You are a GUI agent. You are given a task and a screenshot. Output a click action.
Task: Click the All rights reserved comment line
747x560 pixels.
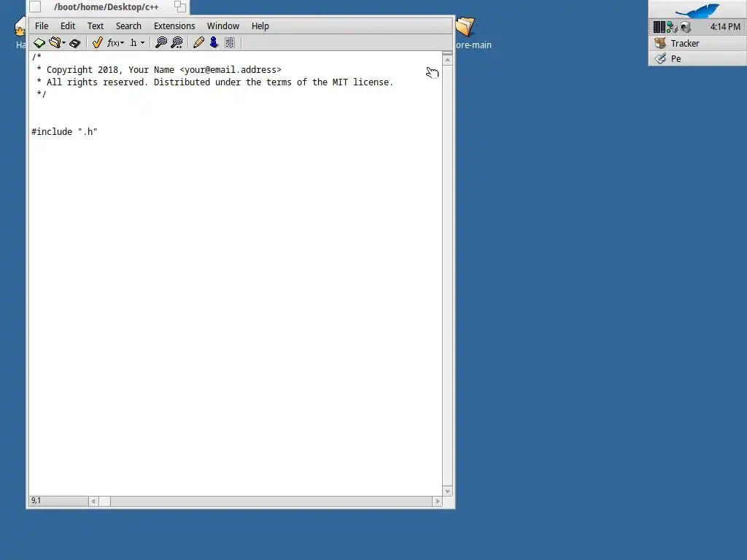(215, 82)
